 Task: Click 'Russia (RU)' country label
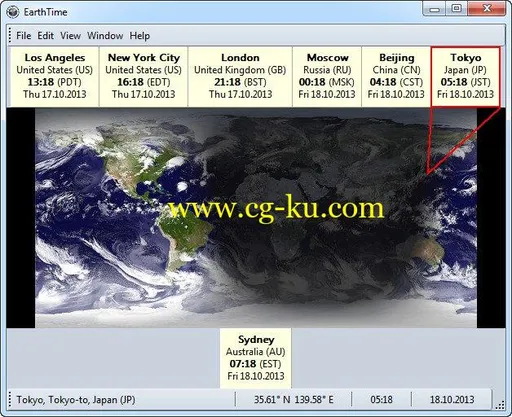[x=327, y=70]
